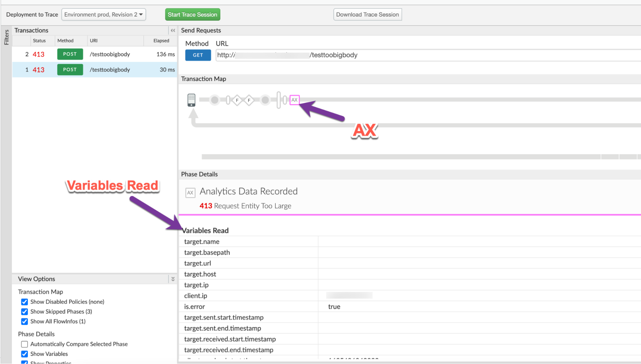Select the AX analytics phase icon

pos(294,100)
